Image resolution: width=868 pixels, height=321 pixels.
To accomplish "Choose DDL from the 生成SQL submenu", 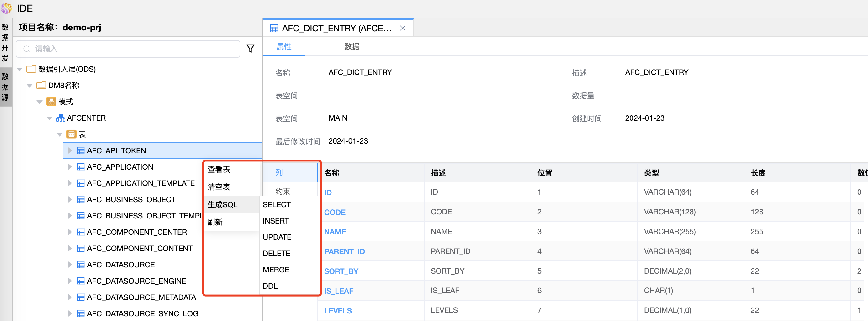I will (270, 286).
